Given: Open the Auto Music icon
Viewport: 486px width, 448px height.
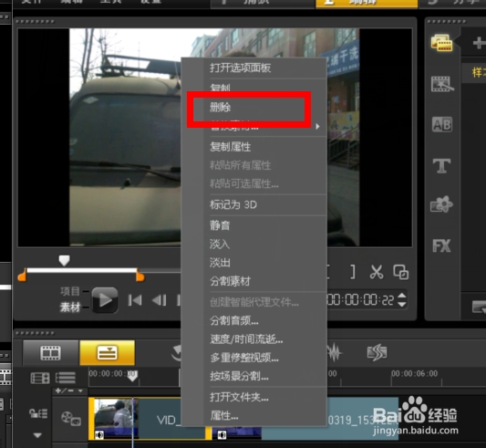Looking at the screenshot, I should [377, 353].
